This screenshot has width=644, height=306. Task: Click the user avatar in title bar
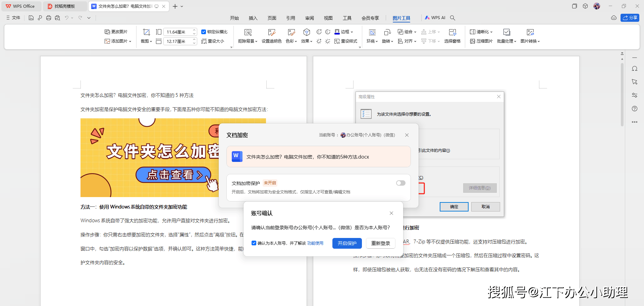[x=597, y=6]
